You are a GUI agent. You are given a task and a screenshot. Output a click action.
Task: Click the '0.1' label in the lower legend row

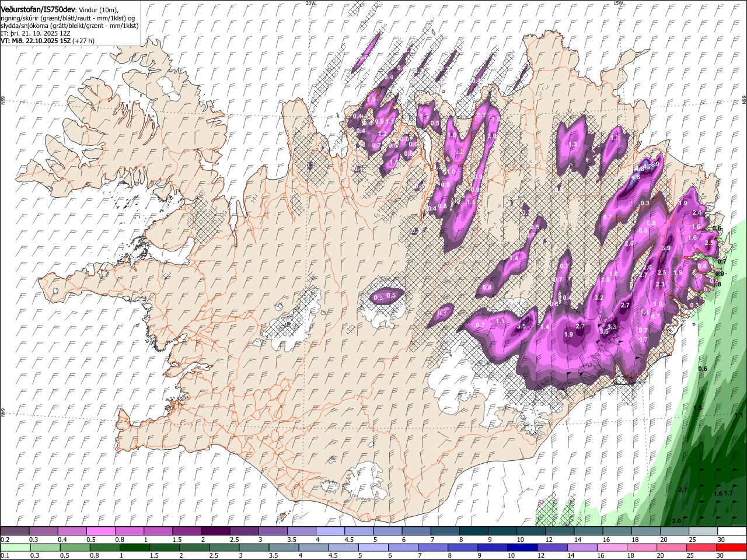point(5,555)
